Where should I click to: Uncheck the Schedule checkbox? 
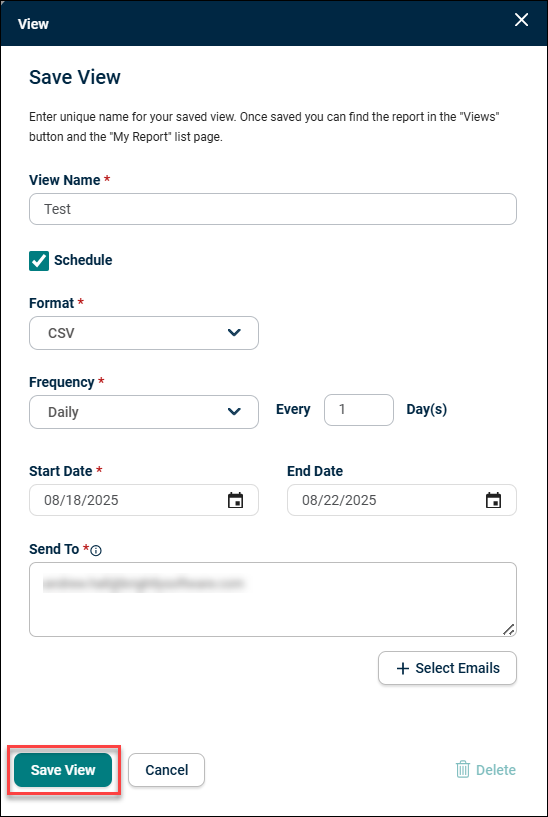pyautogui.click(x=39, y=261)
